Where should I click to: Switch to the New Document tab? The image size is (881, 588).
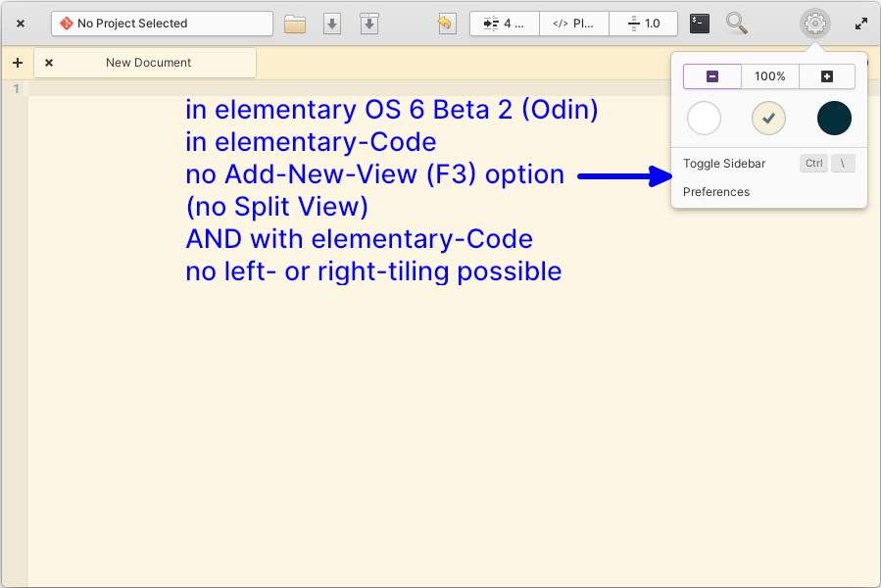point(147,62)
